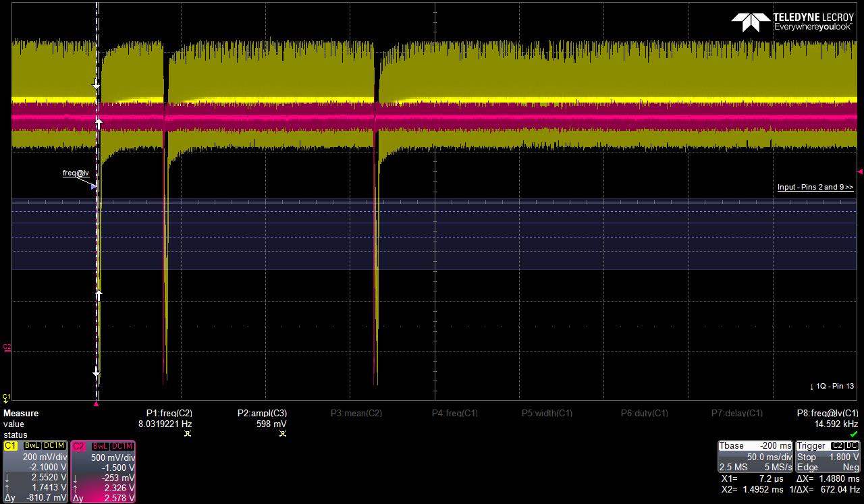Select the P6:duty(C1) measurement column
Image resolution: width=864 pixels, height=504 pixels.
[645, 413]
